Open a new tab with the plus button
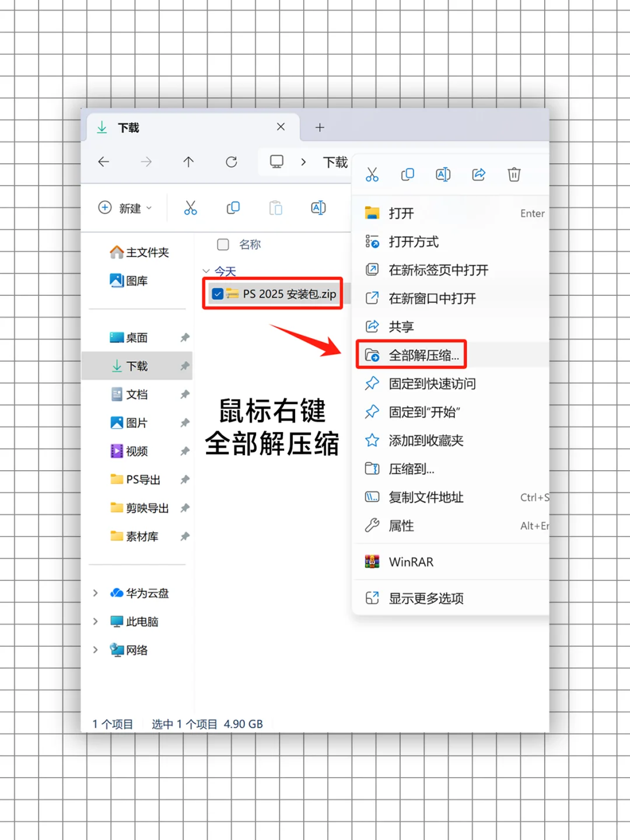This screenshot has width=630, height=840. click(x=320, y=127)
